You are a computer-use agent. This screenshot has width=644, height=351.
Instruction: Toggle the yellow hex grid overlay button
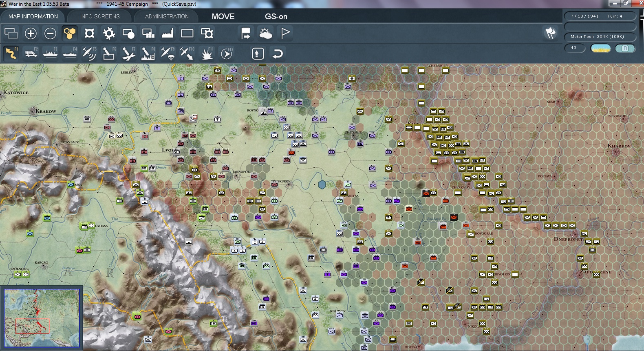coord(70,33)
